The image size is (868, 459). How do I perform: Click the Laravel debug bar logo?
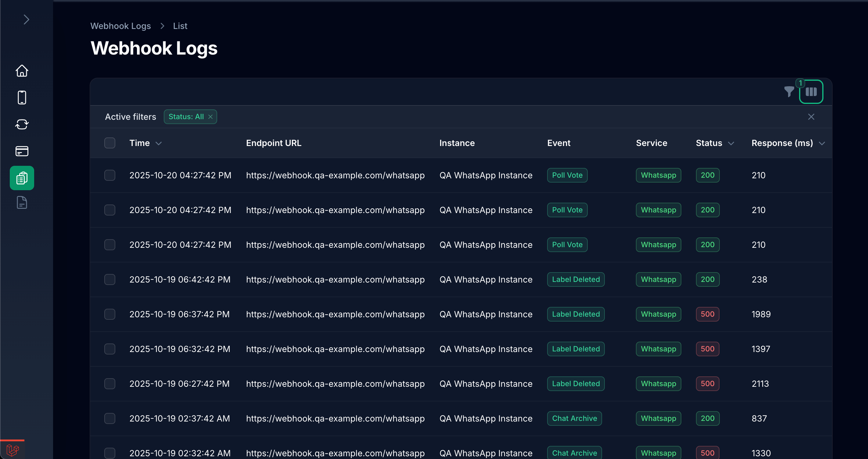(13, 450)
